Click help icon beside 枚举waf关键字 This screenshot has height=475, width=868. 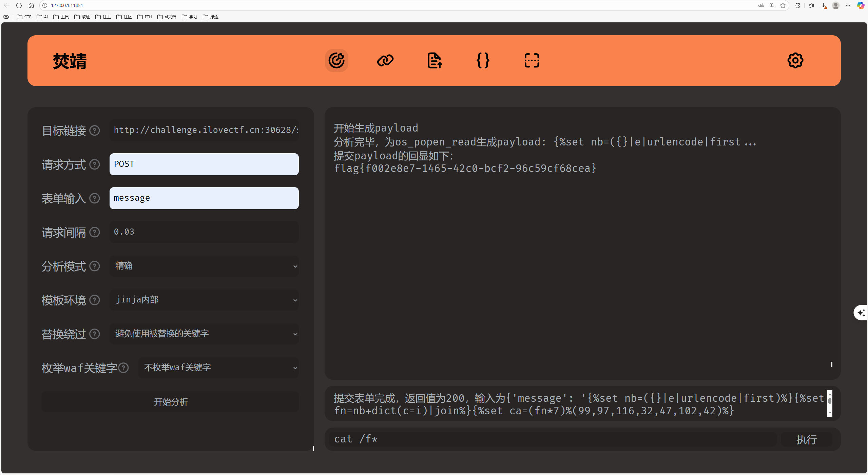[123, 368]
